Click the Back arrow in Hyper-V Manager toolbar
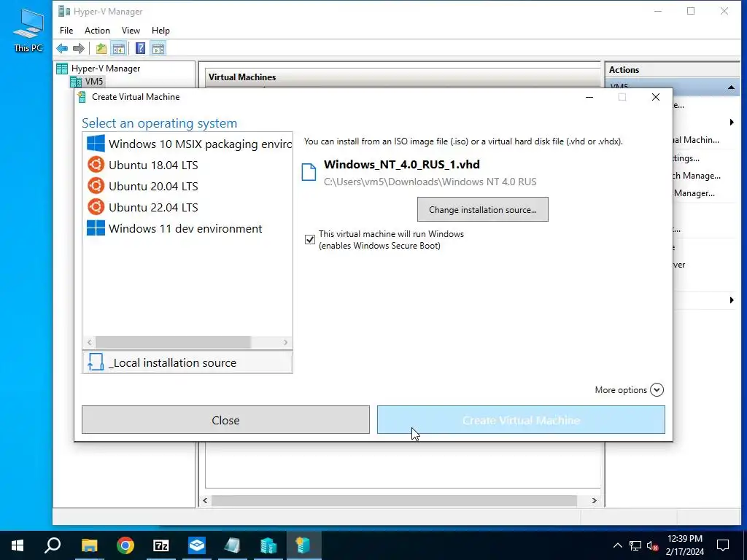This screenshot has height=560, width=747. [62, 48]
